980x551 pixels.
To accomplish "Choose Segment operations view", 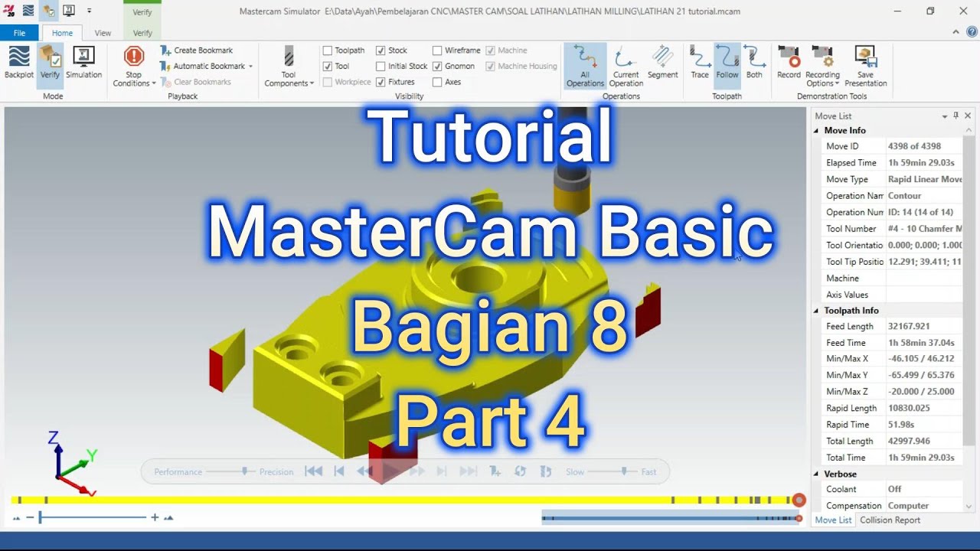I will tap(662, 62).
